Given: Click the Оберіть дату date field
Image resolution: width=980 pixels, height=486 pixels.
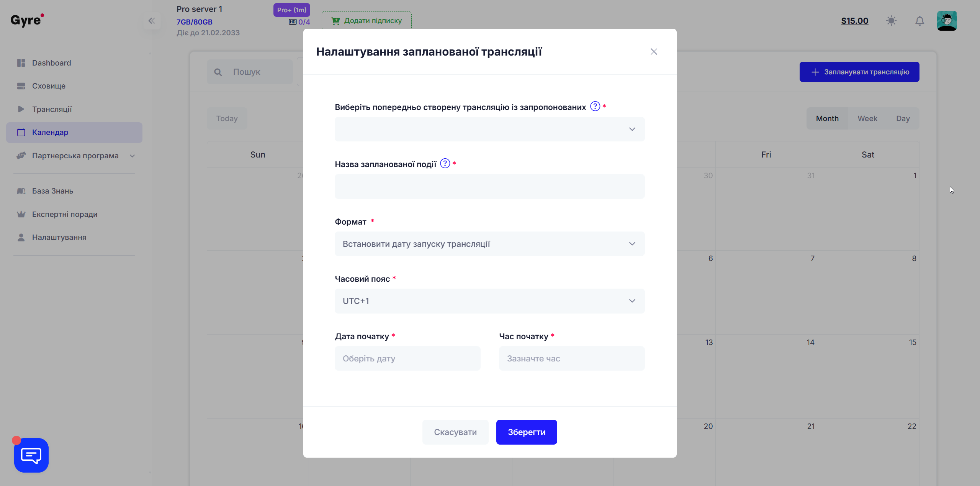Looking at the screenshot, I should click(407, 358).
